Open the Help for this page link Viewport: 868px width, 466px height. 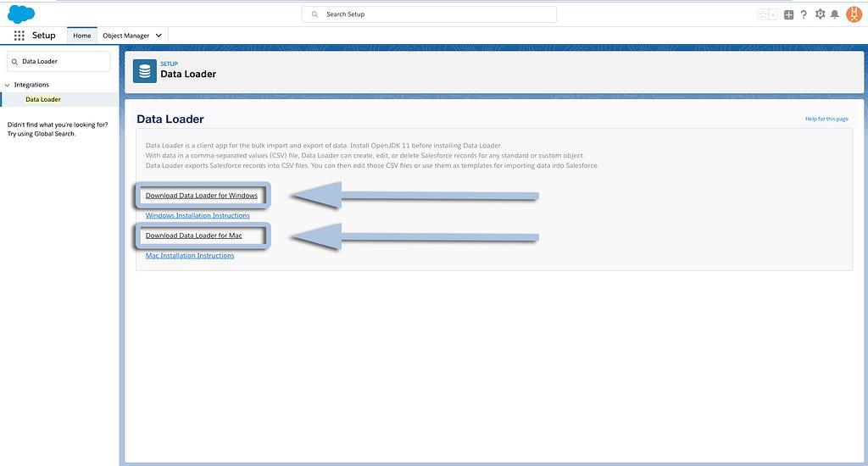click(826, 119)
